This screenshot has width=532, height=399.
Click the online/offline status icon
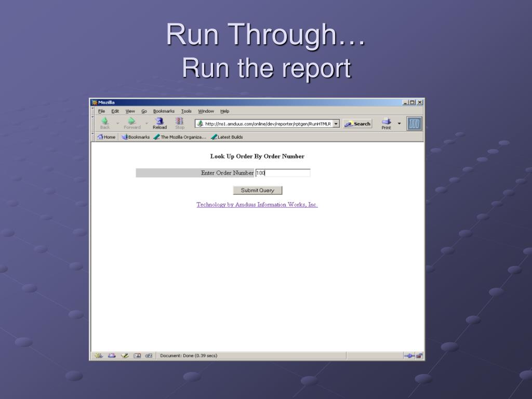(x=409, y=355)
